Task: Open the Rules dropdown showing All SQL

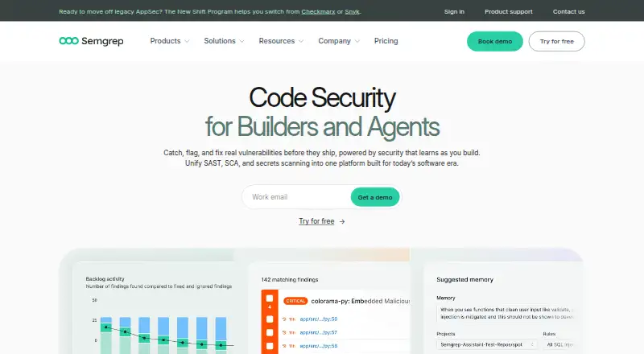Action: [559, 344]
